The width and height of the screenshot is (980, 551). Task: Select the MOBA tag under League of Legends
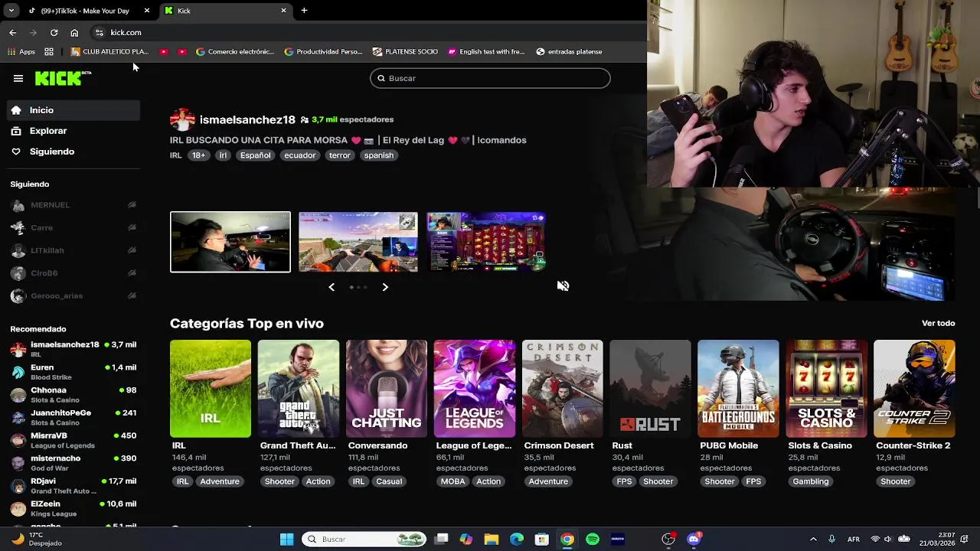452,481
